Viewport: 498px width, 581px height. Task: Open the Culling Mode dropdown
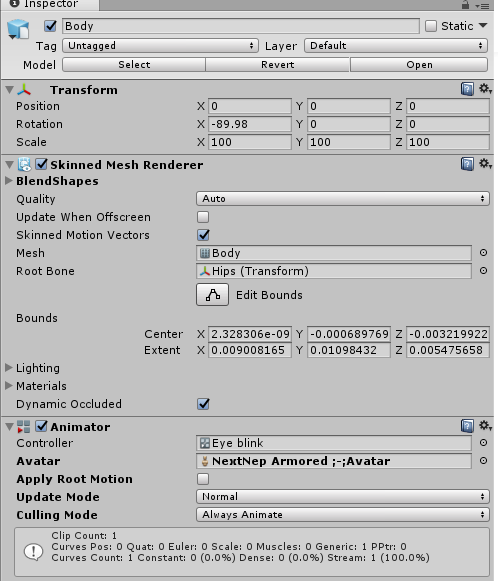coord(343,515)
